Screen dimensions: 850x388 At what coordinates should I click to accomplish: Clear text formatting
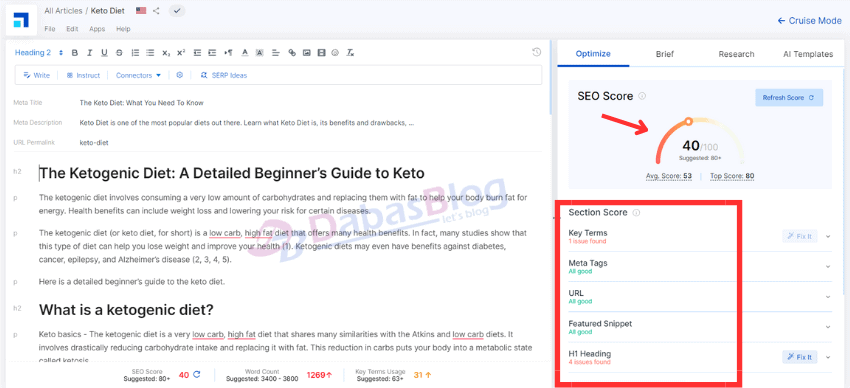350,53
